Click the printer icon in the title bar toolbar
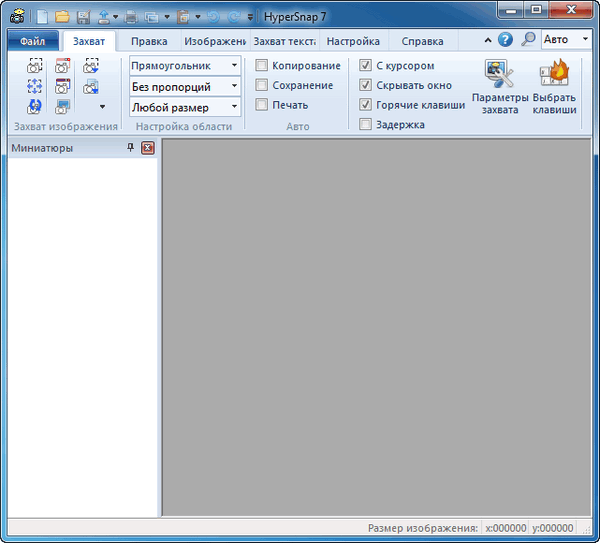This screenshot has height=543, width=600. tap(130, 16)
